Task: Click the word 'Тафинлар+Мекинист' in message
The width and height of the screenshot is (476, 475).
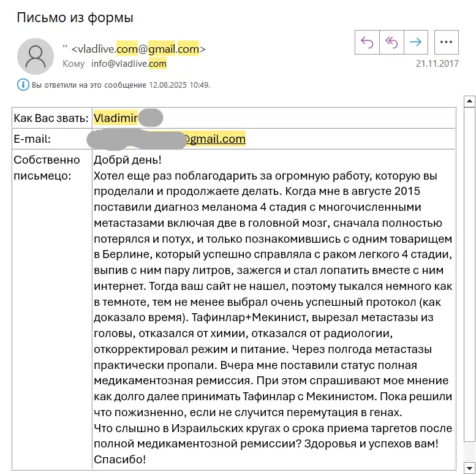Action: pyautogui.click(x=249, y=317)
